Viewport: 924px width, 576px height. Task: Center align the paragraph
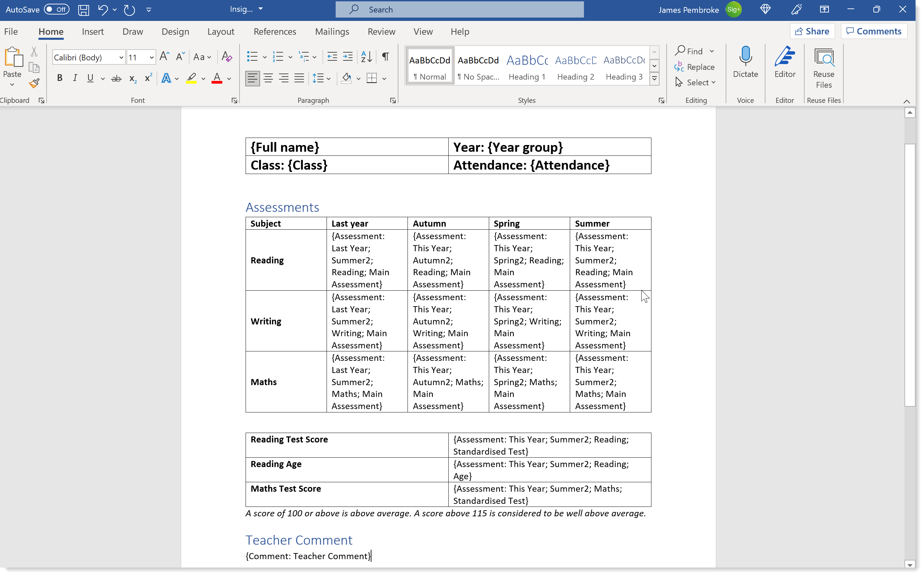(268, 79)
